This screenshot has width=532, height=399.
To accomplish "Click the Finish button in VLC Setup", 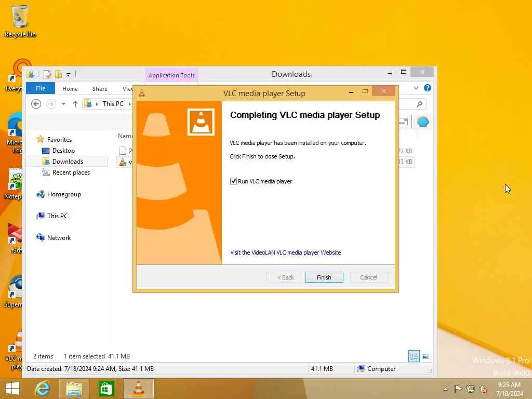I will click(324, 277).
